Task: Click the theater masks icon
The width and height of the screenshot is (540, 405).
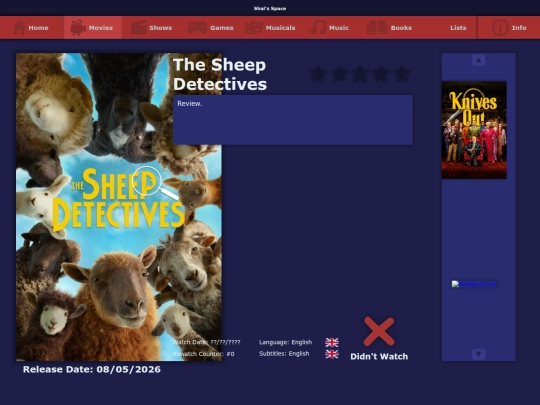Action: pyautogui.click(x=254, y=28)
